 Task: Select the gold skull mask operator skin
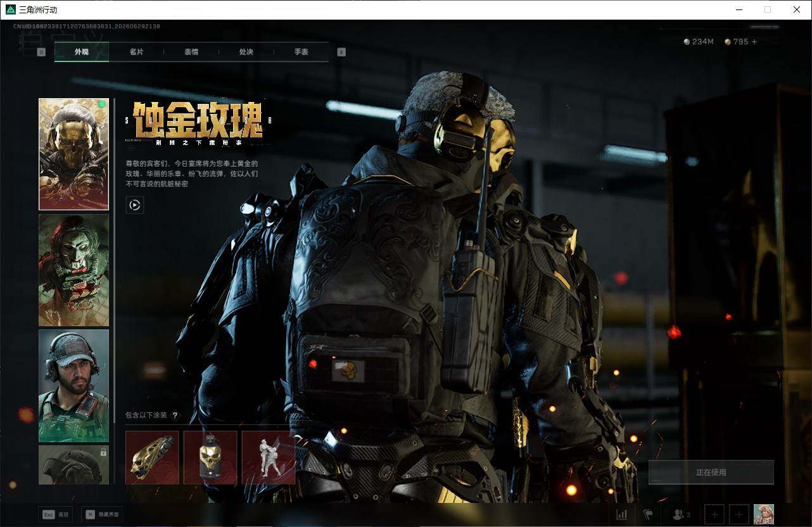coord(73,154)
